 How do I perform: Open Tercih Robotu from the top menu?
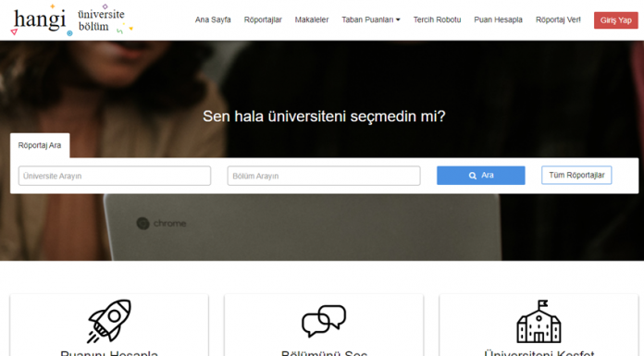pyautogui.click(x=437, y=19)
